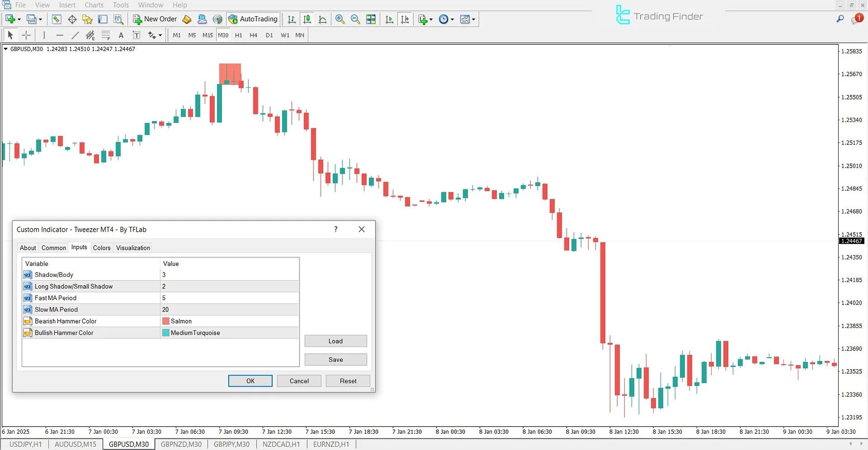The height and width of the screenshot is (450, 868).
Task: Select the Text label tool
Action: [x=136, y=35]
